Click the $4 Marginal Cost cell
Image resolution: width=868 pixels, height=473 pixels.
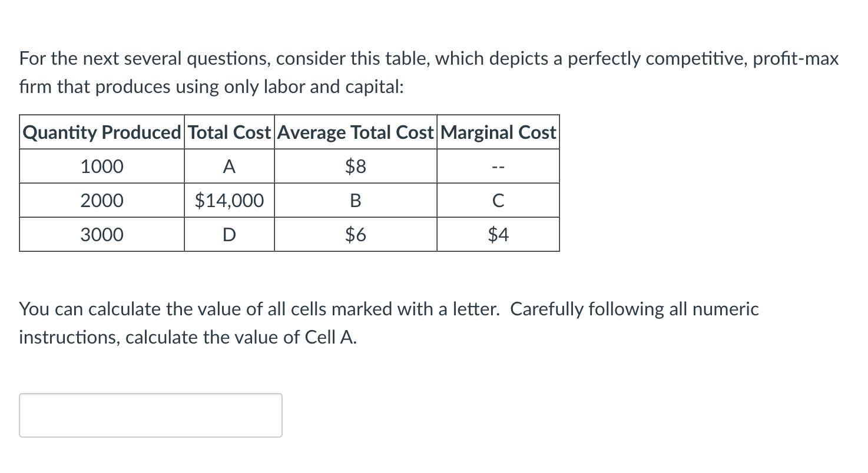click(498, 235)
